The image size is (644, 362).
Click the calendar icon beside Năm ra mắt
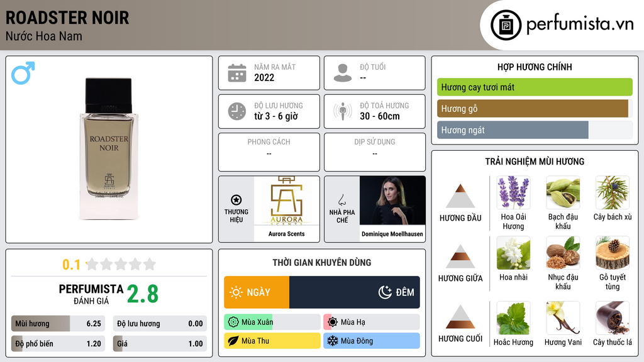pyautogui.click(x=237, y=73)
